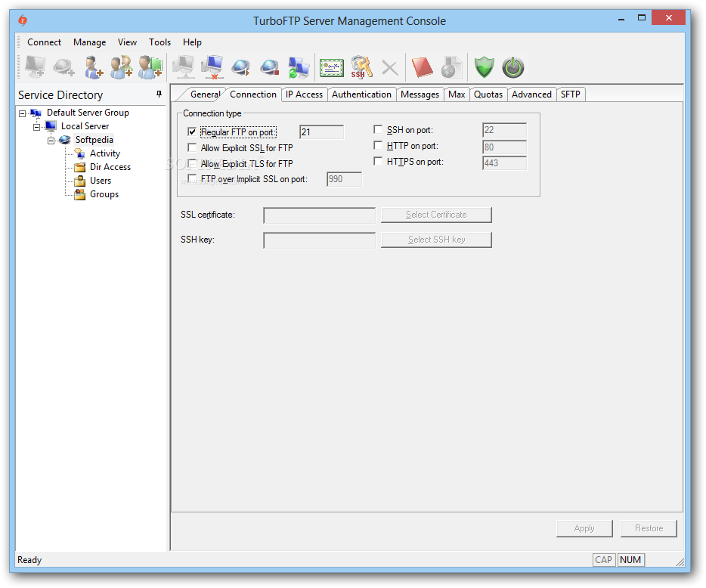Viewport: 706px width, 588px height.
Task: Click the Select SSH key button
Action: (x=436, y=240)
